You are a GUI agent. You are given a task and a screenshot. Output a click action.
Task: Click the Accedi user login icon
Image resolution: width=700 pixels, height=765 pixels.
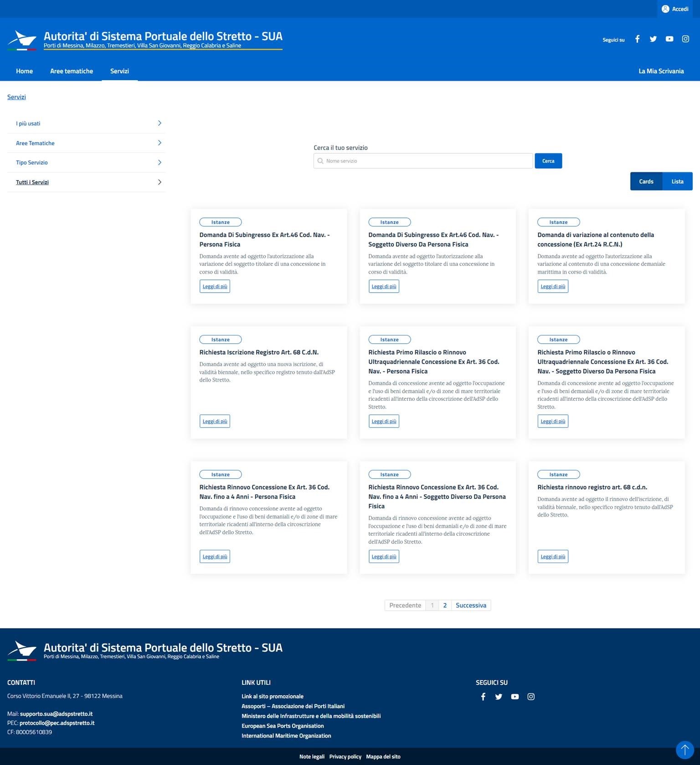tap(665, 9)
